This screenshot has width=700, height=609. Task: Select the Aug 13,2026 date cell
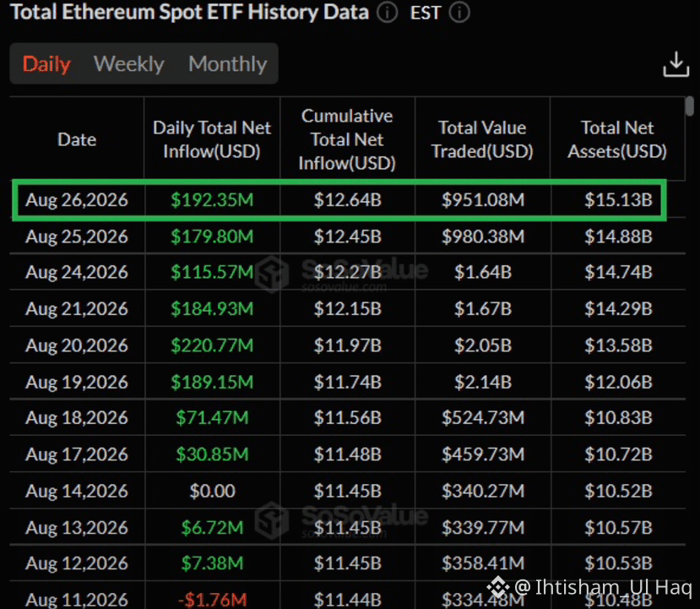point(77,527)
